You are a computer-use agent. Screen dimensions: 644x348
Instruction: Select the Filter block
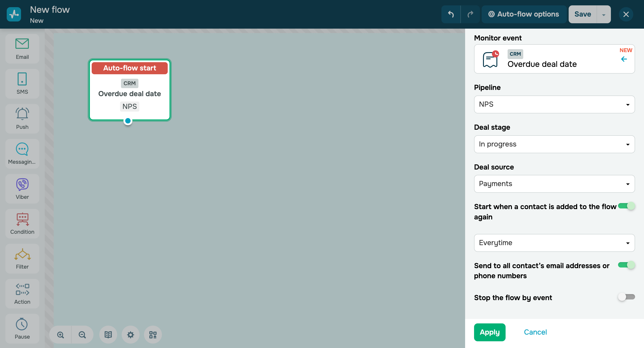point(22,258)
